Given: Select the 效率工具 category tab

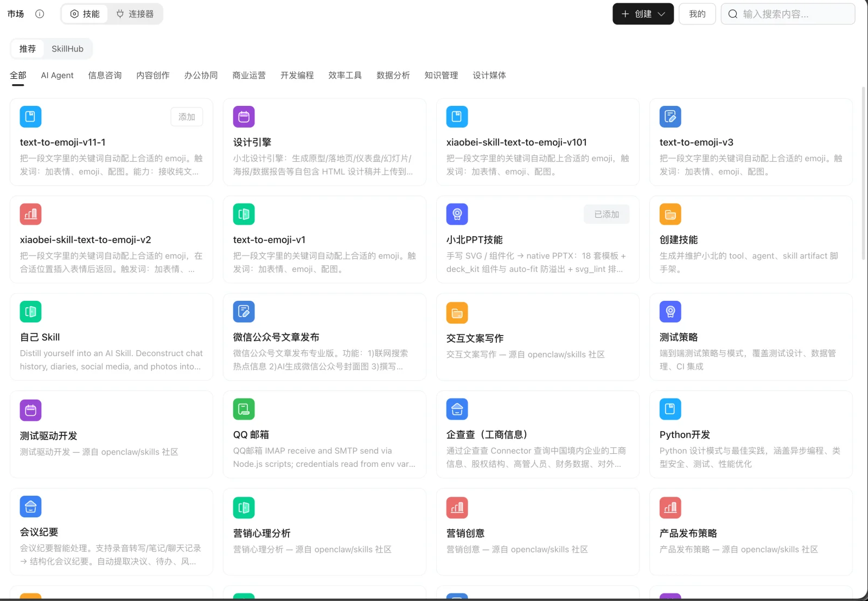Looking at the screenshot, I should [345, 75].
